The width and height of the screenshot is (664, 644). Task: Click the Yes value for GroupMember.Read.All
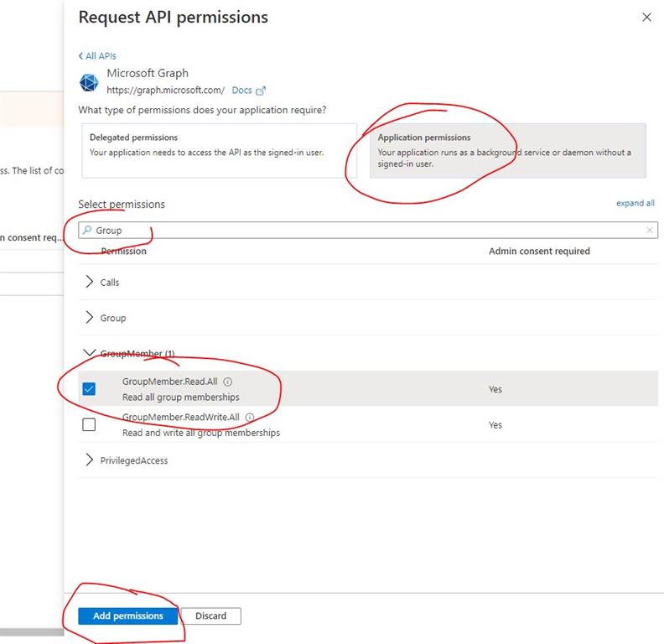[x=495, y=389]
